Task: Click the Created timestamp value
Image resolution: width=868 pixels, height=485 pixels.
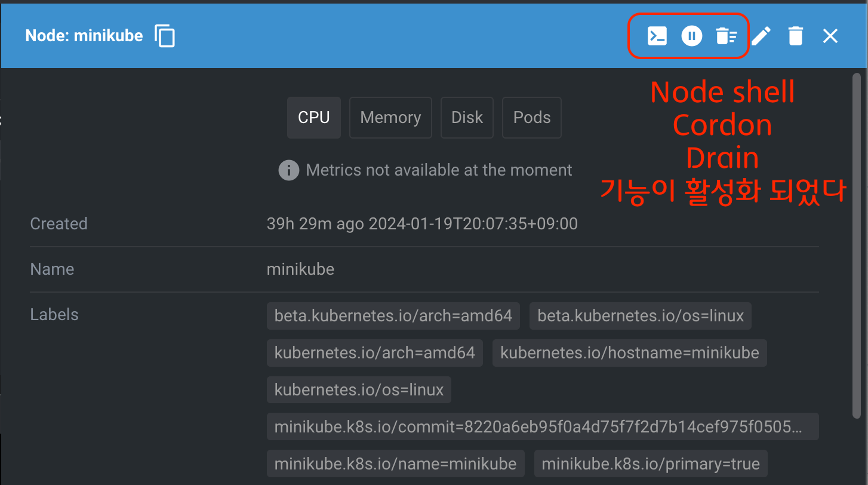Action: click(x=422, y=224)
